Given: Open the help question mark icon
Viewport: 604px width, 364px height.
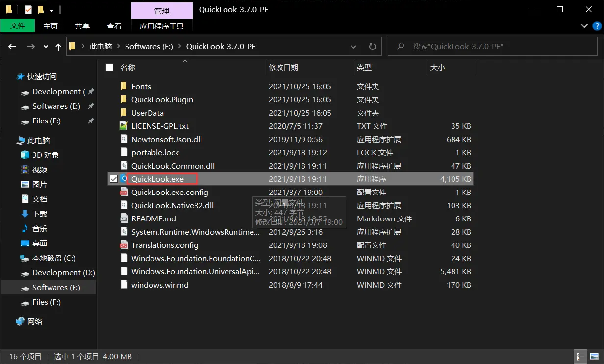Looking at the screenshot, I should pyautogui.click(x=595, y=26).
